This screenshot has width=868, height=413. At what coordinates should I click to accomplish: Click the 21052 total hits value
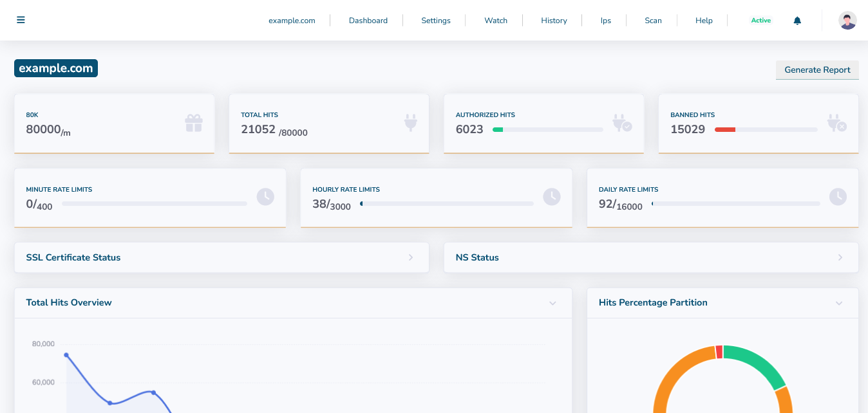[x=258, y=129]
